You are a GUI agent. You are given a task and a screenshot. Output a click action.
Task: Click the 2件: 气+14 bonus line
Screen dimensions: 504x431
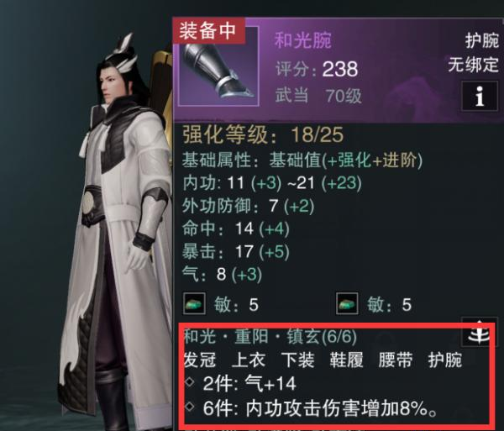[x=240, y=383]
